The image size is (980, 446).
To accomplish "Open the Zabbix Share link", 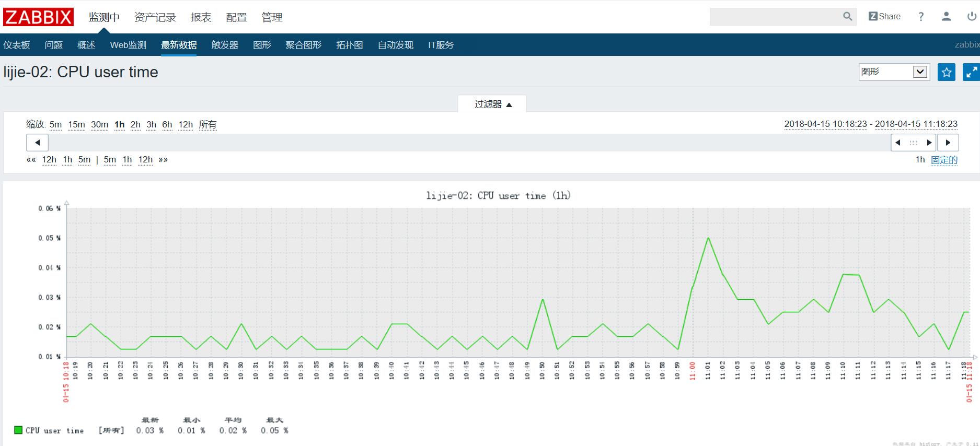I will coord(884,17).
